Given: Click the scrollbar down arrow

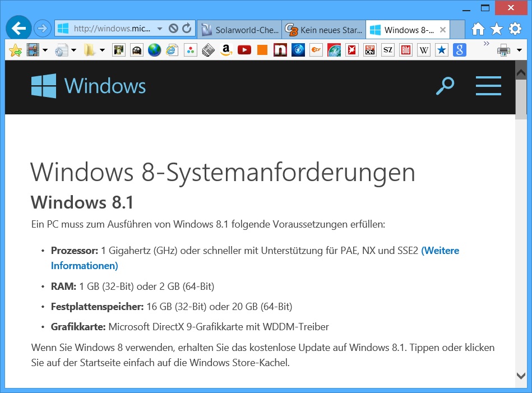Looking at the screenshot, I should tap(521, 376).
